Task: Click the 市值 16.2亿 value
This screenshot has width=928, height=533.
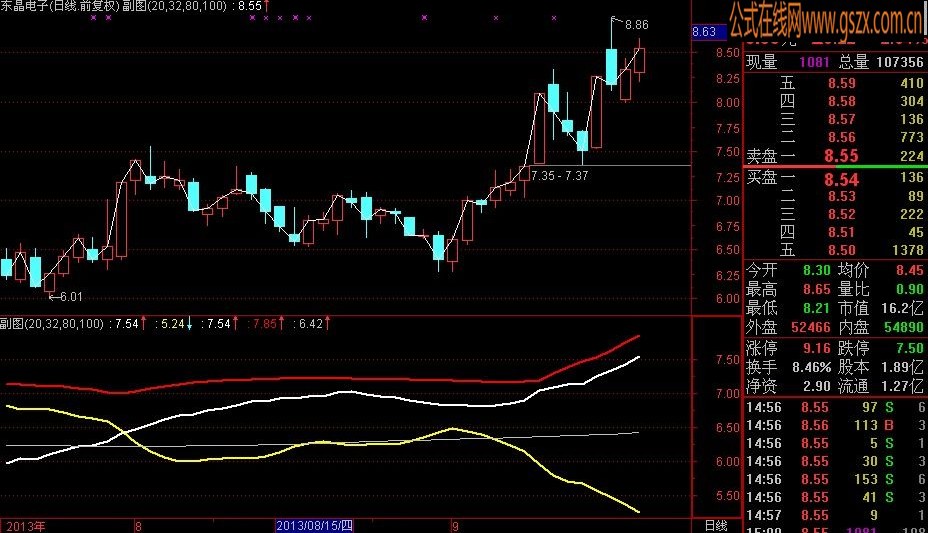Action: click(x=902, y=308)
